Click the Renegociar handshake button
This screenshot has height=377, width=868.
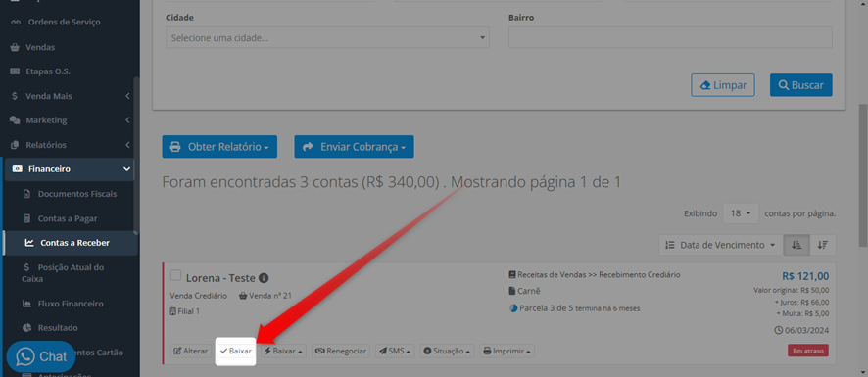pos(341,351)
